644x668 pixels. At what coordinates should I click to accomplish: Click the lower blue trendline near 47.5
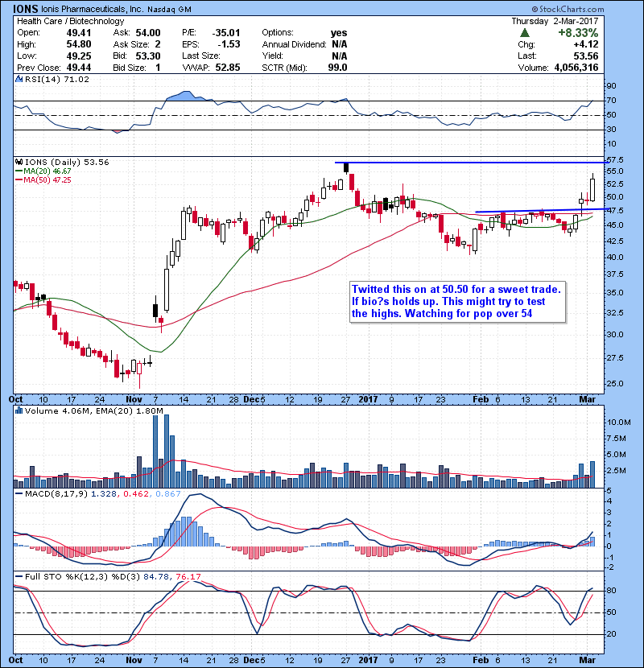(542, 210)
